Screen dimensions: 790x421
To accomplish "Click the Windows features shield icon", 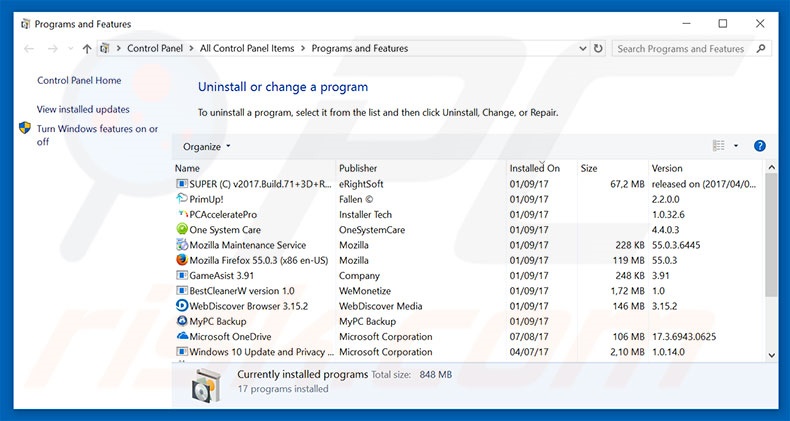I will [x=25, y=128].
